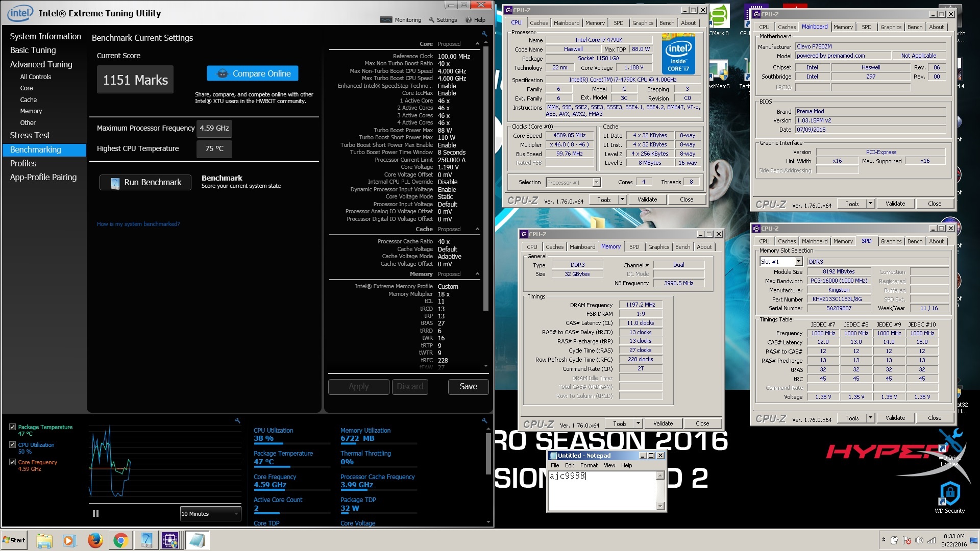This screenshot has width=980, height=551.
Task: Select Profiles in XTU sidebar
Action: tap(23, 163)
